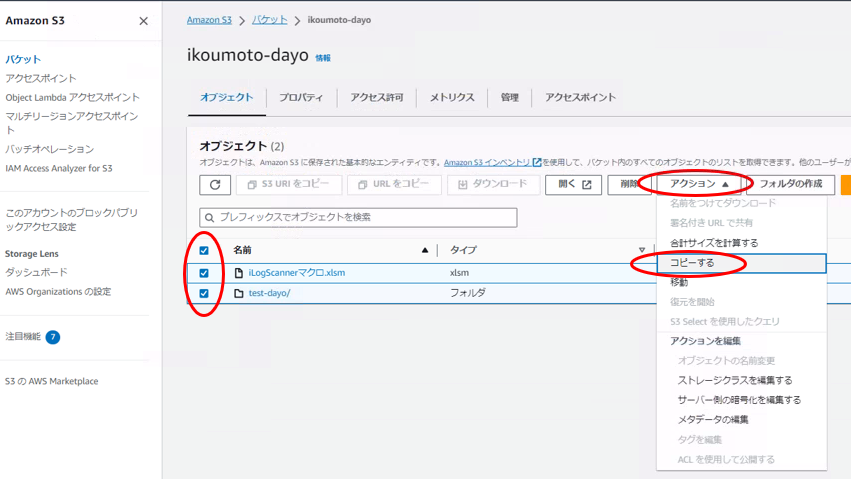Click the folder icon beside test-dayo/
Image resolution: width=851 pixels, height=479 pixels.
pos(238,294)
